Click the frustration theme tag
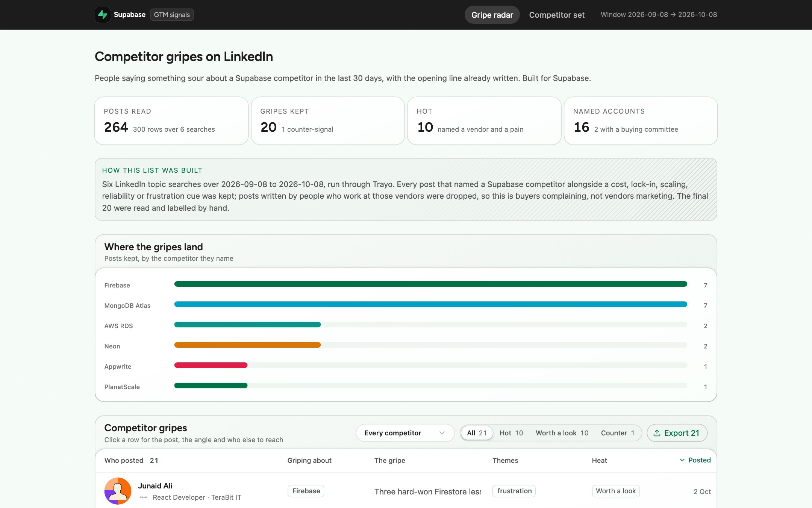 click(x=514, y=491)
